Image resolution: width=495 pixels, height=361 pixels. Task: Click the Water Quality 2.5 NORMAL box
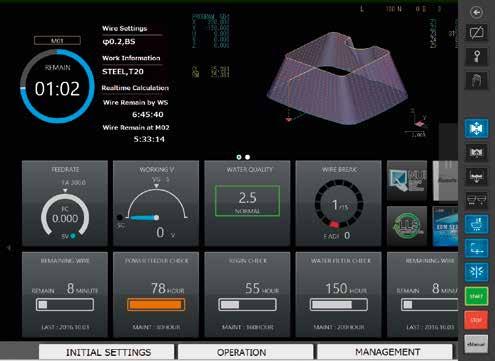tap(247, 201)
